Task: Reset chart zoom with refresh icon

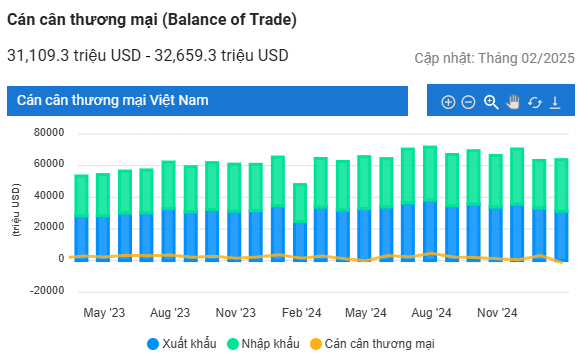Action: [535, 102]
